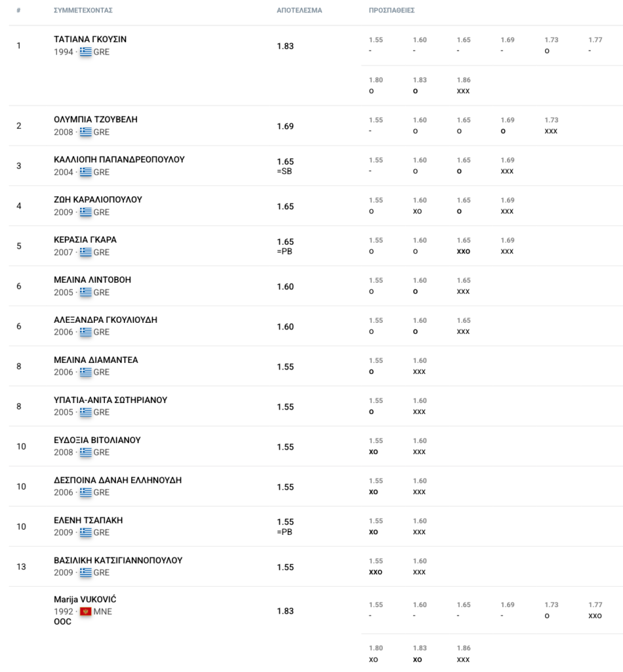Click the =SB mark in row 3

[285, 171]
